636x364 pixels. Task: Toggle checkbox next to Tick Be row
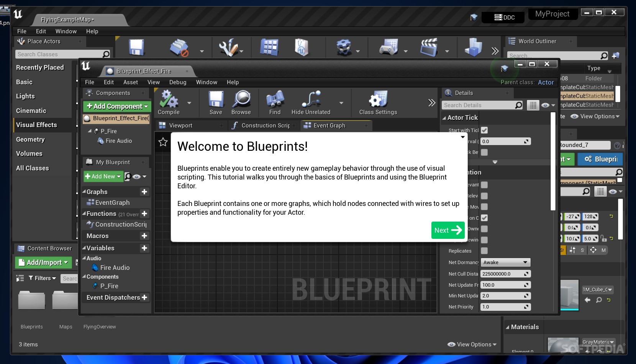[484, 152]
